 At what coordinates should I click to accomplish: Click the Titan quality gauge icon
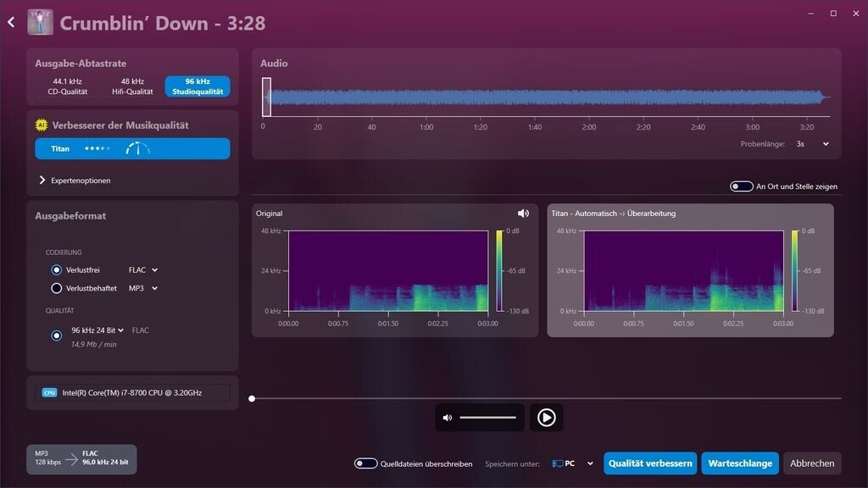pos(137,149)
